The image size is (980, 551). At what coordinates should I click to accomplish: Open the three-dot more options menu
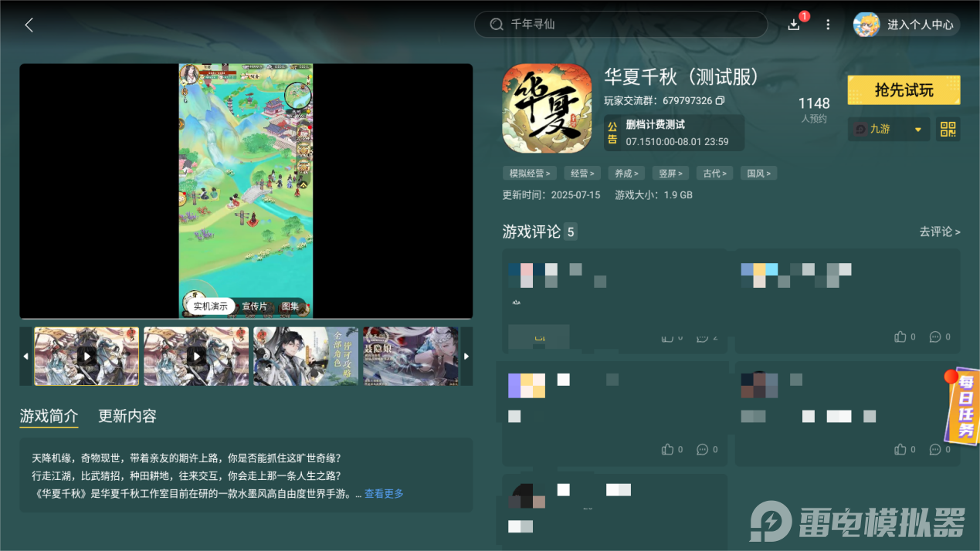click(x=828, y=24)
